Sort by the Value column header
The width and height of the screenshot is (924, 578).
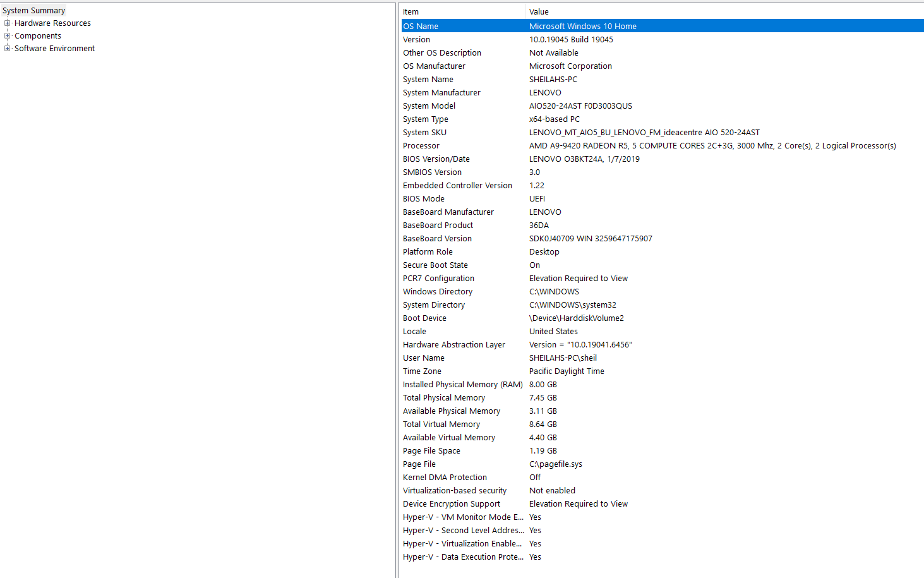tap(724, 11)
